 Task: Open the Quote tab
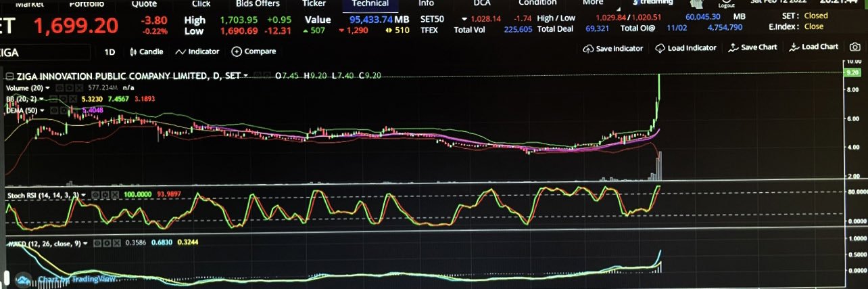point(144,3)
